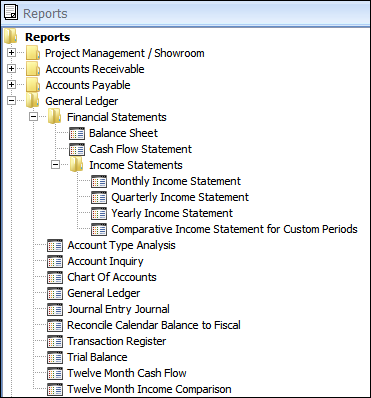Viewport: 371px width, 398px height.
Task: Click the Twelve Month Cash Flow icon
Action: 55,373
